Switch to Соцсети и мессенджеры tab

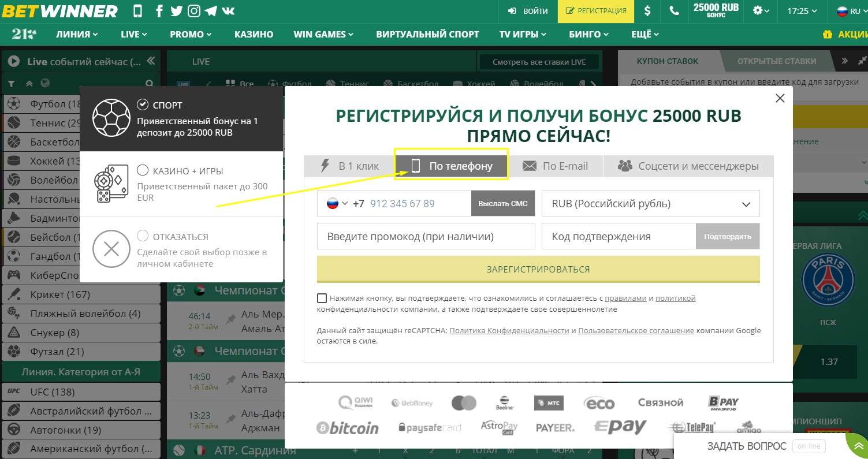(688, 166)
